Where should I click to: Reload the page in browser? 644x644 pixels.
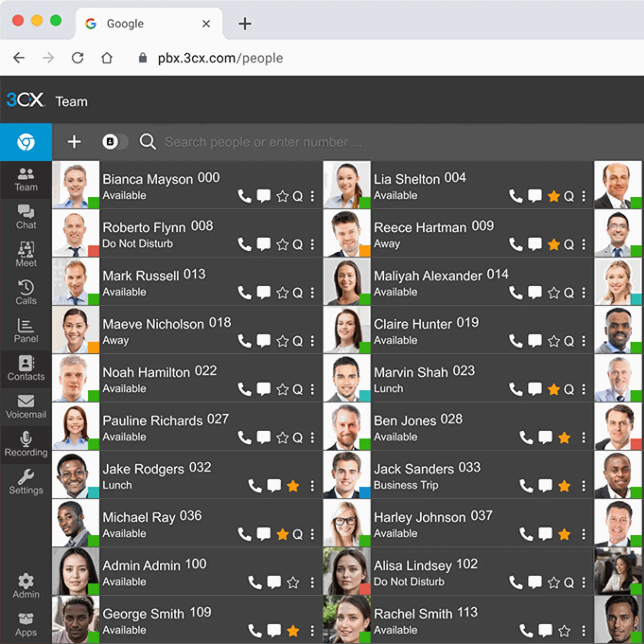click(77, 58)
